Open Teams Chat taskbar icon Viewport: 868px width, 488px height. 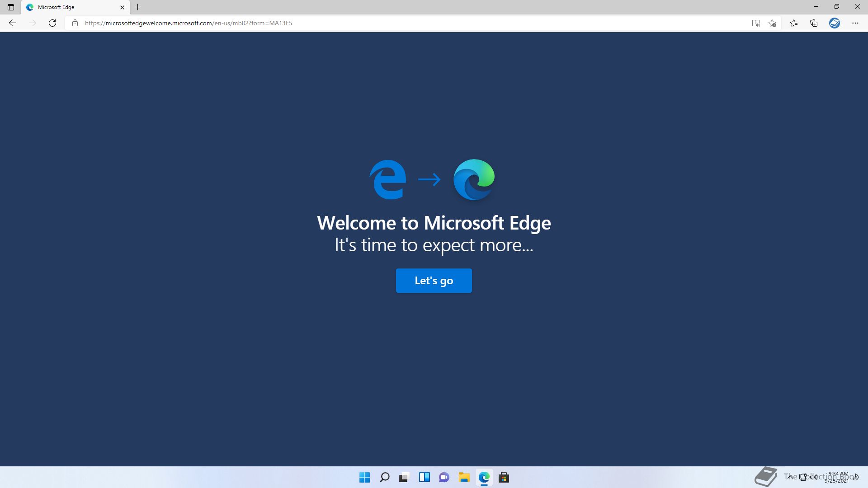coord(444,478)
